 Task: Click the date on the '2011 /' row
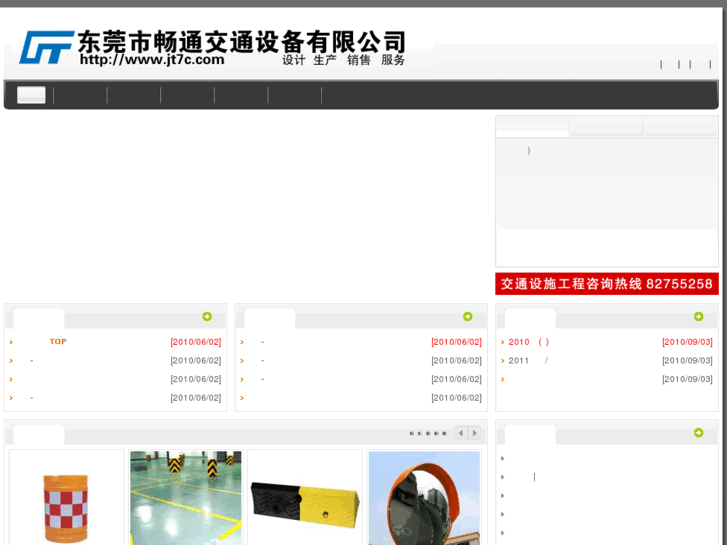coord(687,360)
